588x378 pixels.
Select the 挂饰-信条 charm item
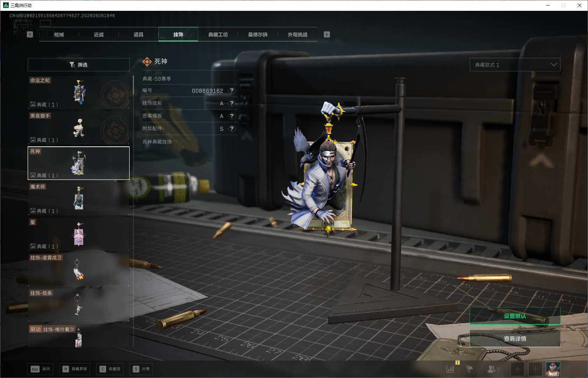pos(79,305)
